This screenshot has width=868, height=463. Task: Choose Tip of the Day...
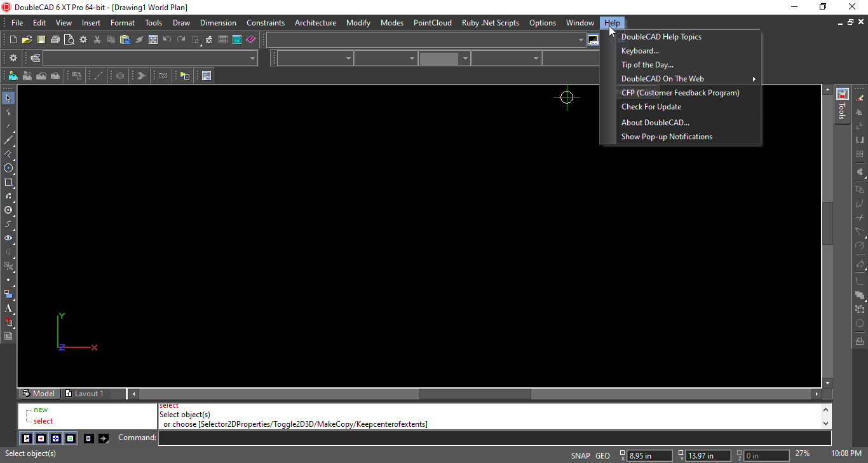tap(681, 65)
